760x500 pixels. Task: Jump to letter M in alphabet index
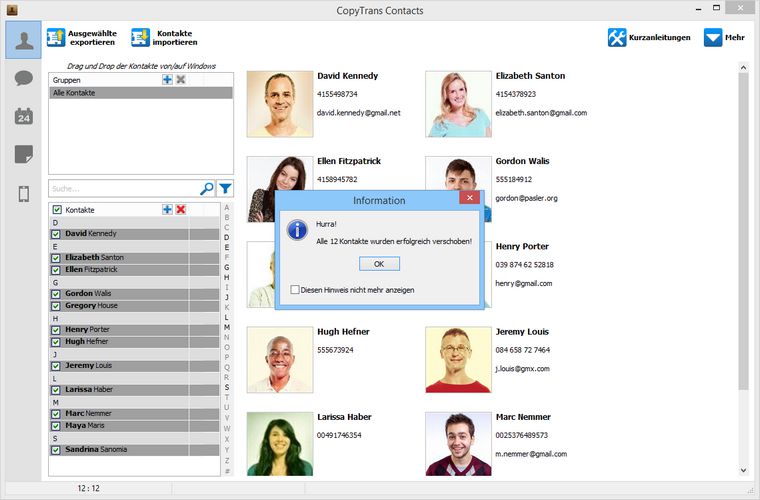pos(226,328)
